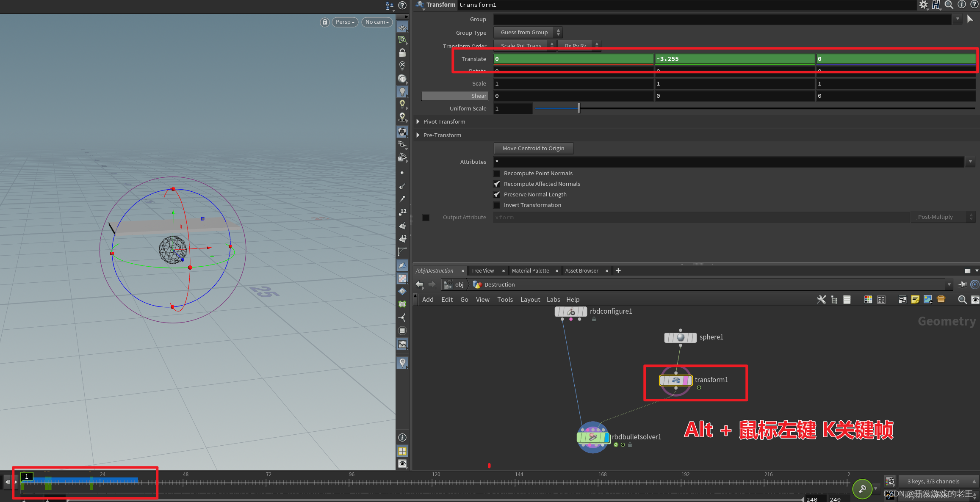Click the Group field input
980x502 pixels.
[x=723, y=19]
